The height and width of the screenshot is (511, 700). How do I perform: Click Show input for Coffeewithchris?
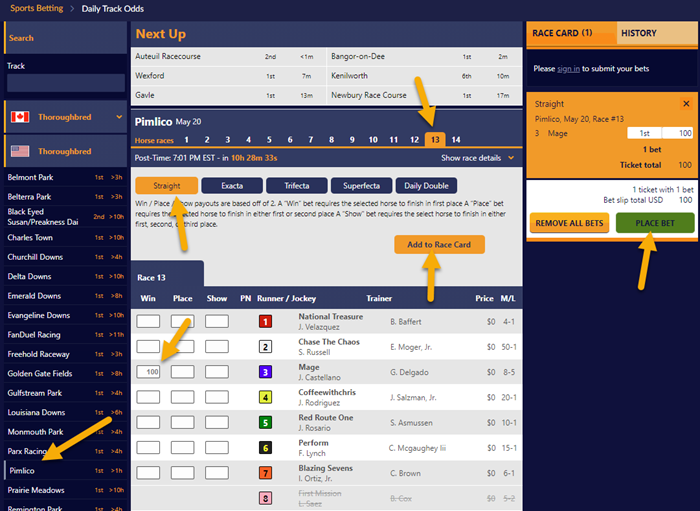click(217, 397)
